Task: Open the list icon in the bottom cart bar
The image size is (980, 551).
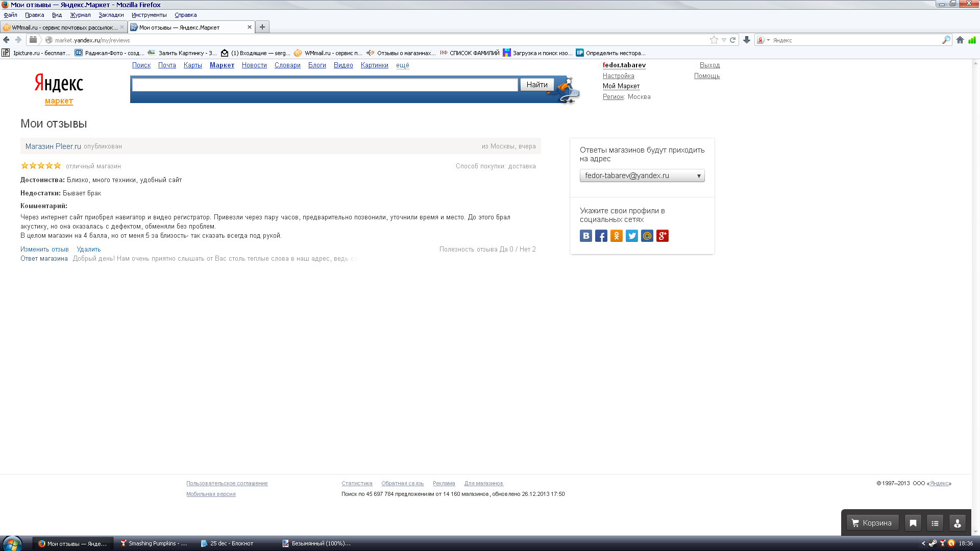Action: click(935, 523)
